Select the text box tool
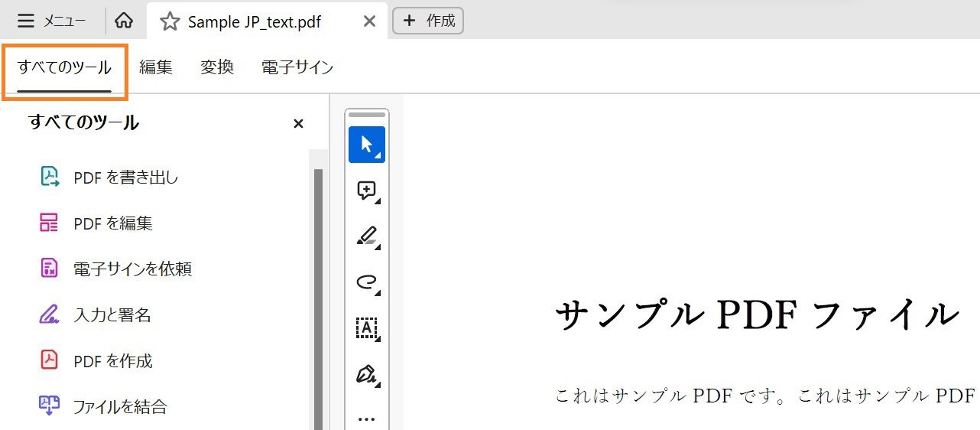The width and height of the screenshot is (980, 430). coord(367,327)
